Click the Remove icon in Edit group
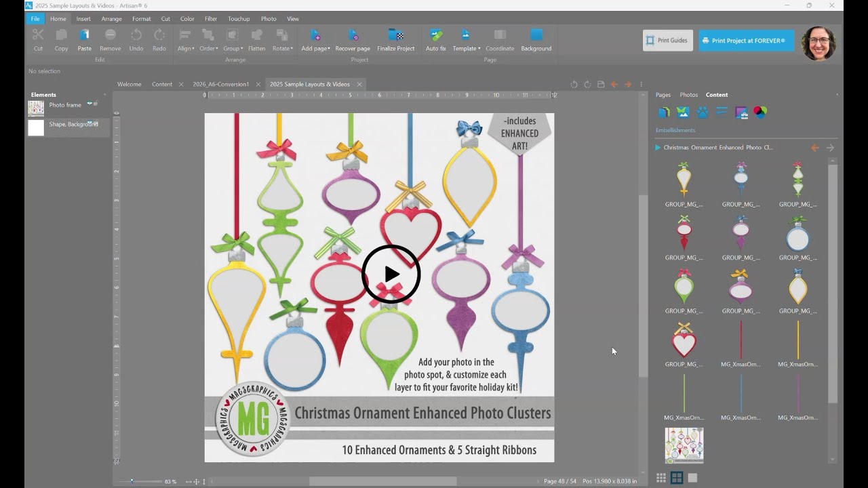This screenshot has height=488, width=868. [x=110, y=35]
